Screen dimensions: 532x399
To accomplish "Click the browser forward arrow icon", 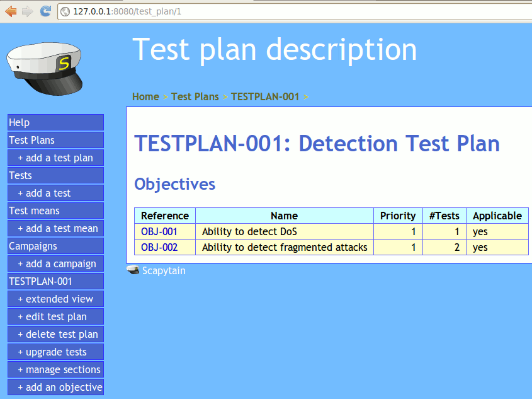I will tap(27, 11).
